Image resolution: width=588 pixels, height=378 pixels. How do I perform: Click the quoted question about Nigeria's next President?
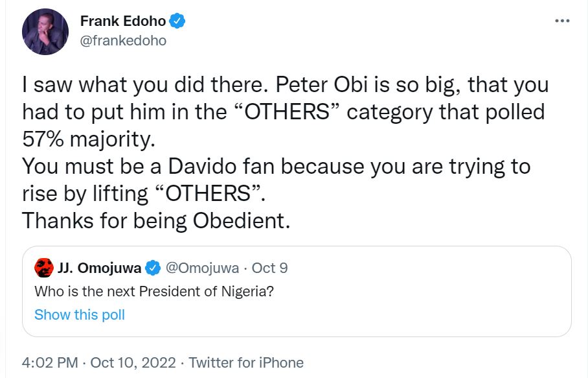point(154,291)
